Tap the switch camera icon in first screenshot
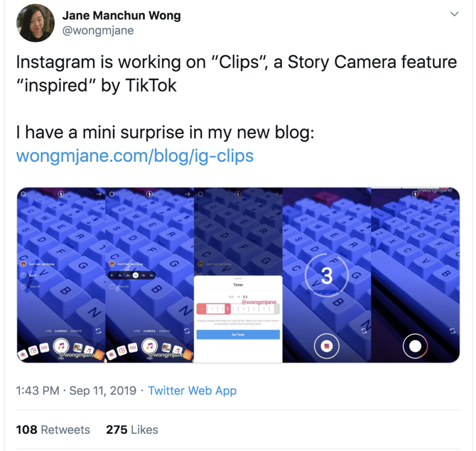476x451 pixels. [x=99, y=331]
